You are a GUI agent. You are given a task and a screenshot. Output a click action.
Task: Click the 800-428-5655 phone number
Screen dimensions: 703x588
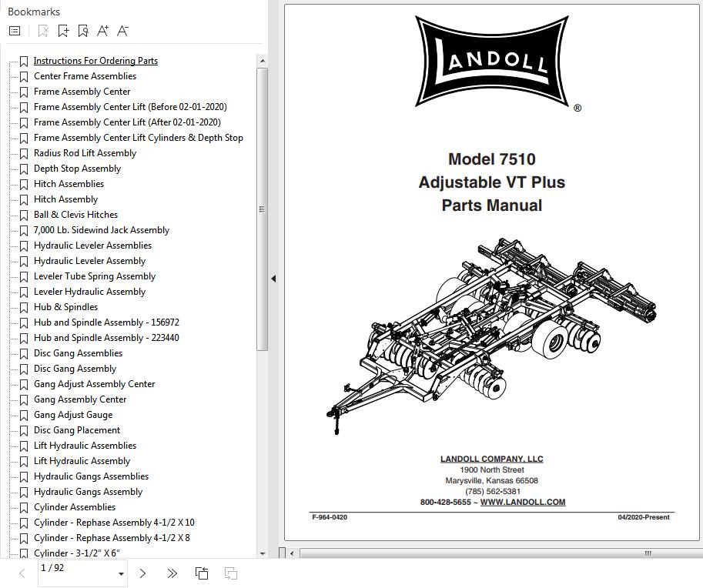(446, 502)
